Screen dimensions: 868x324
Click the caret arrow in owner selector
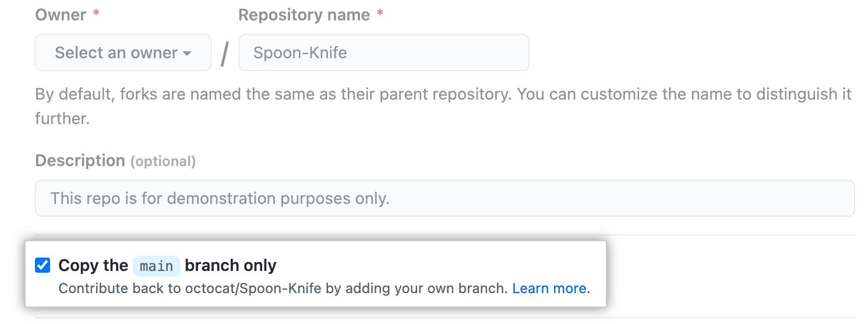(187, 54)
